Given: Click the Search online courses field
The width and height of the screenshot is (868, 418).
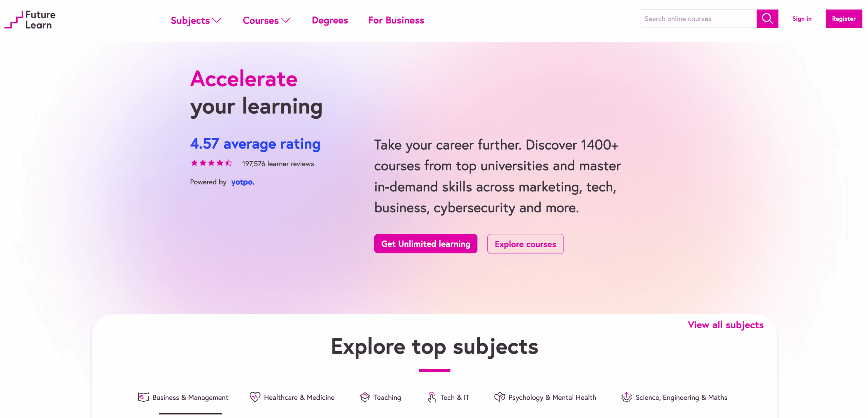Looking at the screenshot, I should [698, 19].
